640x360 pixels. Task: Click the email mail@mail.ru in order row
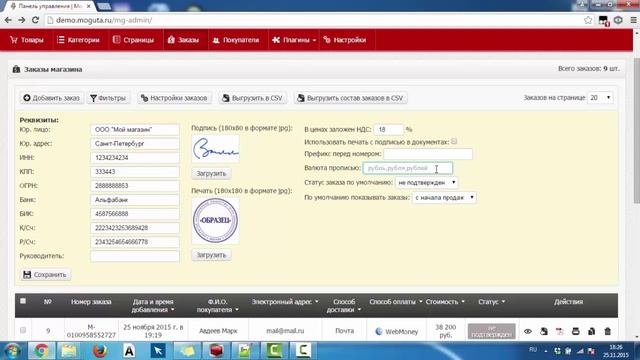285,331
